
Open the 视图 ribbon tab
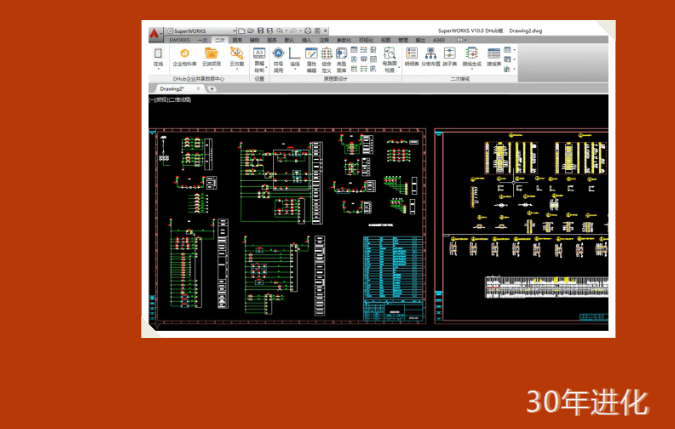386,40
